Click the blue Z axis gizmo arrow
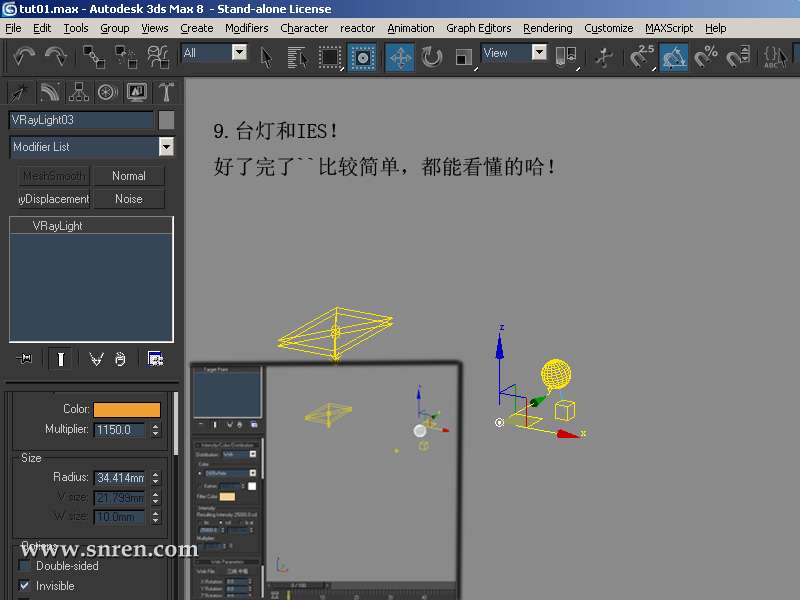Viewport: 800px width, 600px height. click(500, 347)
